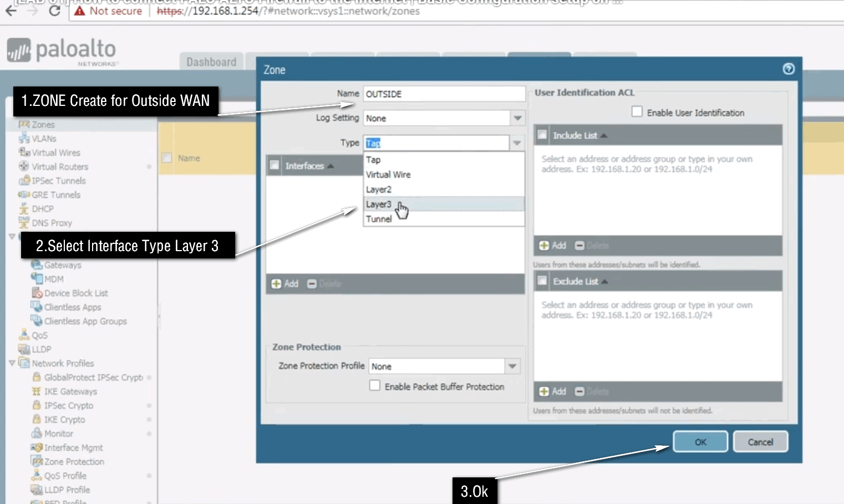The width and height of the screenshot is (844, 504).
Task: Select Tap from the Type list
Action: click(444, 160)
